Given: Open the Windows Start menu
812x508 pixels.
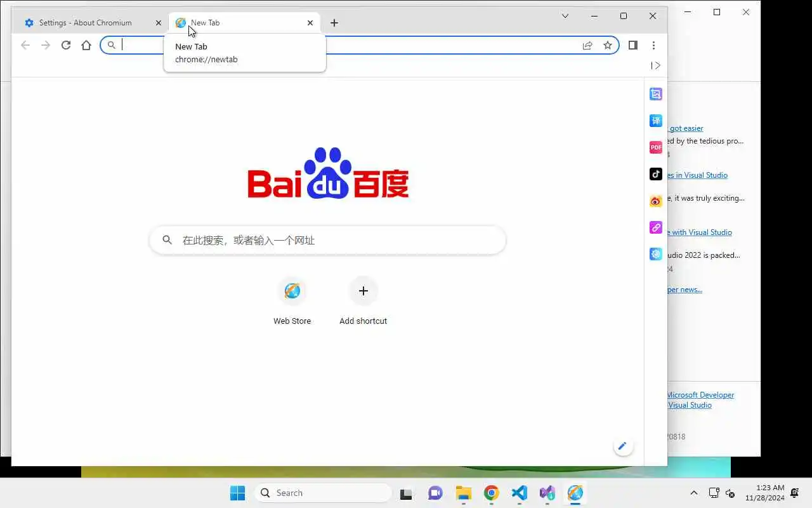Looking at the screenshot, I should (x=237, y=493).
